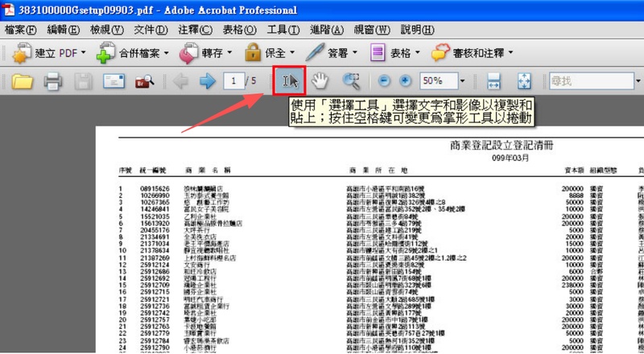
Task: Click the Fit Width icon
Action: coord(494,81)
